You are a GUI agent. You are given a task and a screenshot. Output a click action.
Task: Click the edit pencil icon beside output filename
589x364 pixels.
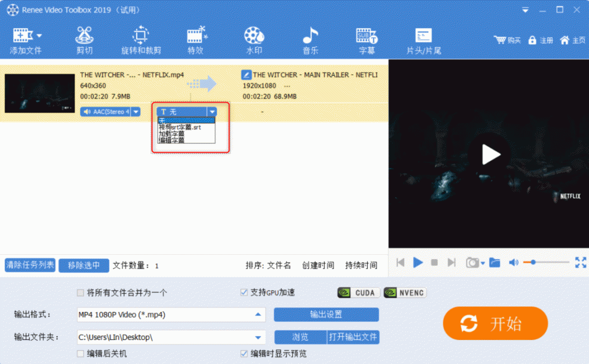246,74
